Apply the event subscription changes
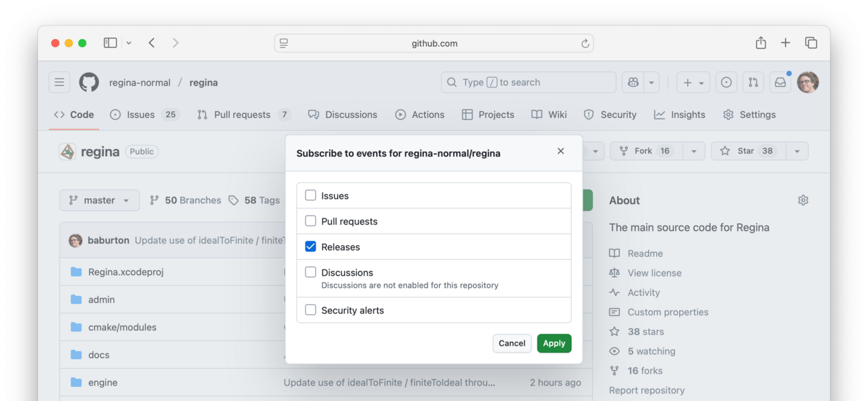Image resolution: width=868 pixels, height=401 pixels. tap(554, 343)
